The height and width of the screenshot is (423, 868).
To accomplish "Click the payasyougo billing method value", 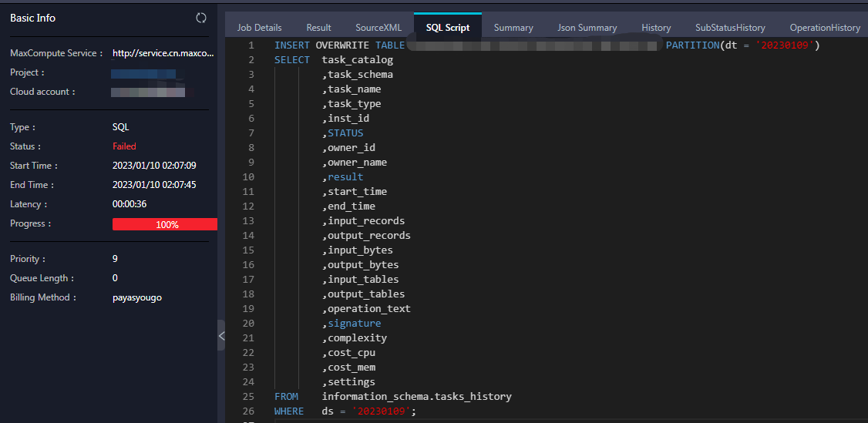I will (x=137, y=297).
